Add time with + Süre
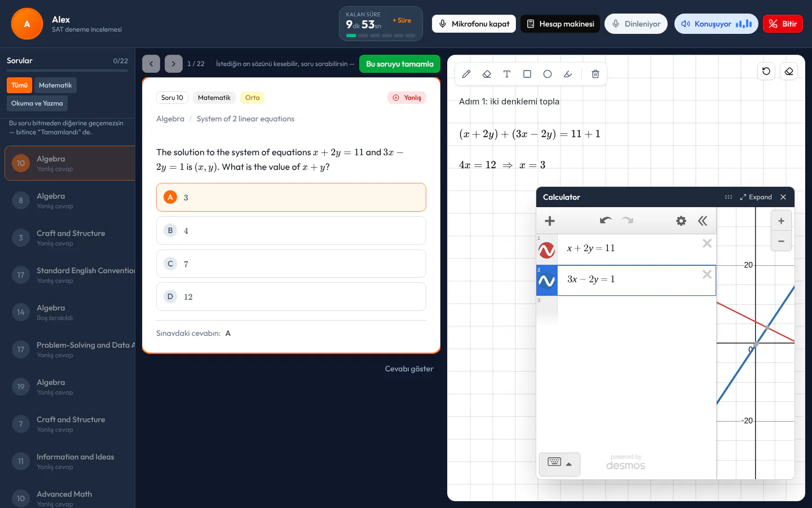Screen dimensions: 812x508 point(402,20)
